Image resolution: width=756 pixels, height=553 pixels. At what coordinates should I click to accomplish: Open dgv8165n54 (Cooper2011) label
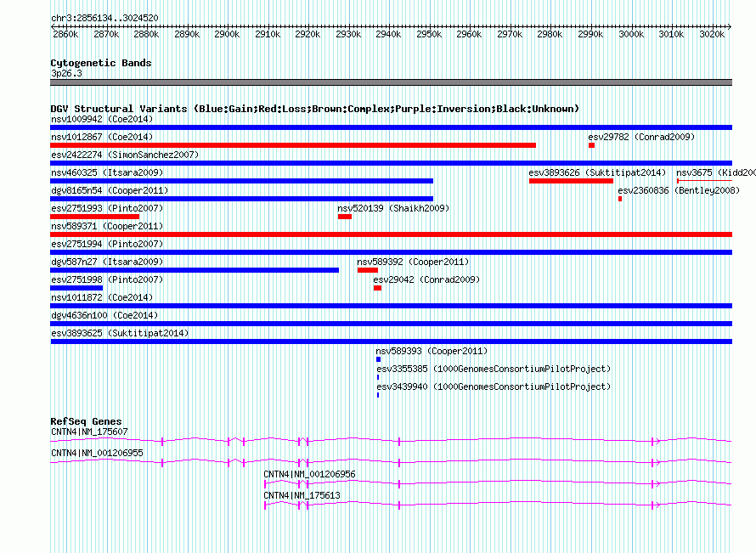pyautogui.click(x=110, y=190)
